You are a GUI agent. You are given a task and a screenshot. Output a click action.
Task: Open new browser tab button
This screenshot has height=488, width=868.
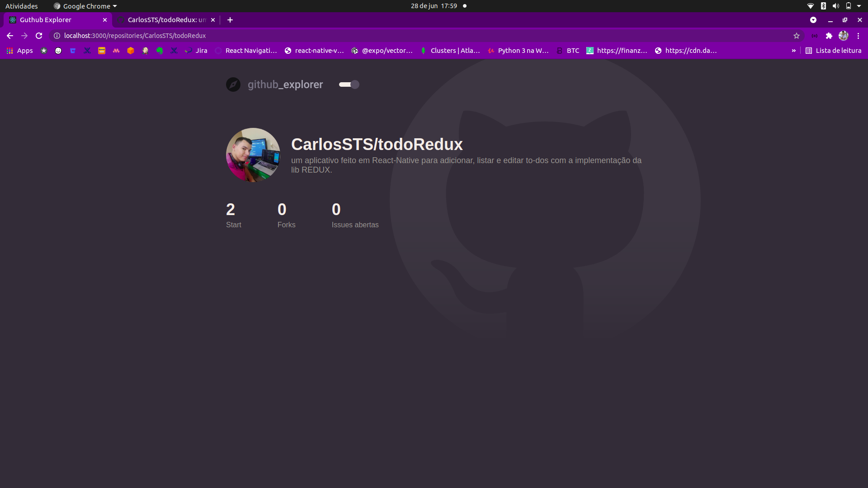point(230,20)
